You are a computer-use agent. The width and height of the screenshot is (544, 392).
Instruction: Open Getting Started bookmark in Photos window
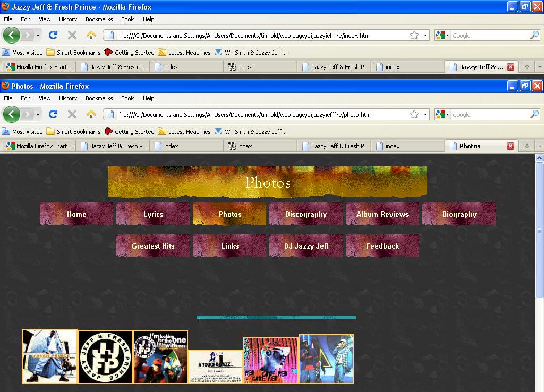[x=130, y=132]
